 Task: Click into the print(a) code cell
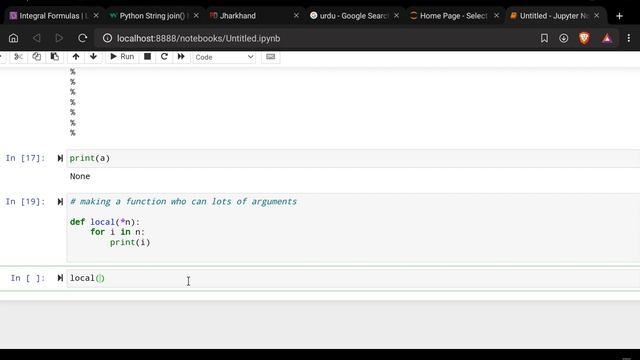coord(353,158)
